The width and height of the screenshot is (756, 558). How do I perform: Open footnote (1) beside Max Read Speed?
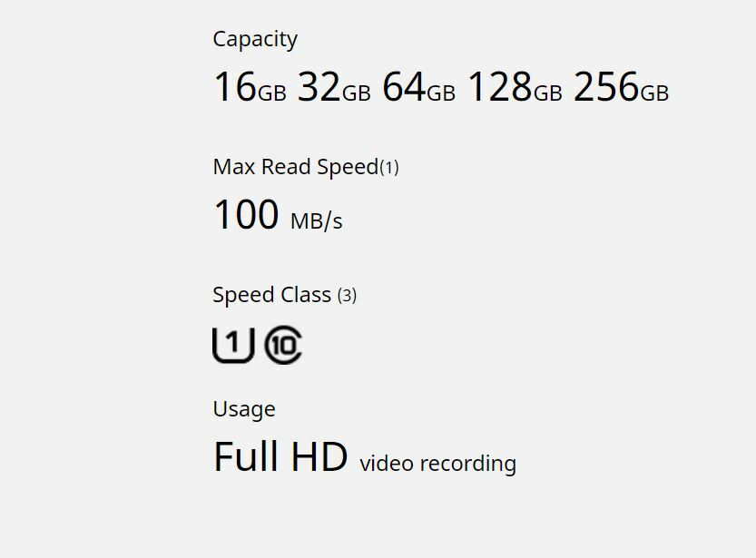click(x=389, y=168)
